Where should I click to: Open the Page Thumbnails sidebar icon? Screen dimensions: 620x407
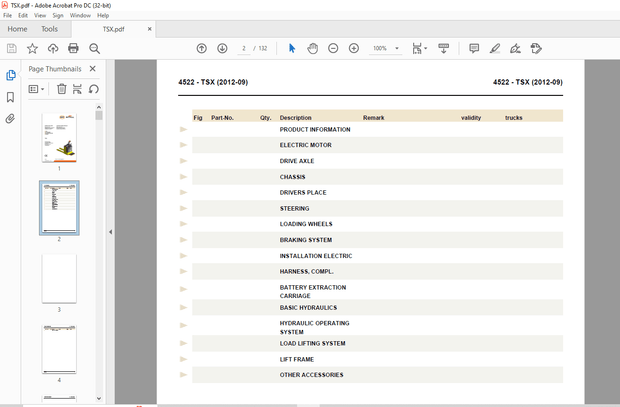pos(11,75)
